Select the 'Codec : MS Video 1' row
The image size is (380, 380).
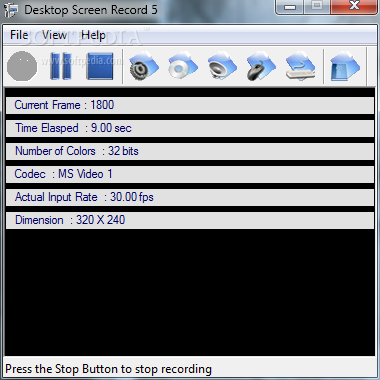click(190, 174)
